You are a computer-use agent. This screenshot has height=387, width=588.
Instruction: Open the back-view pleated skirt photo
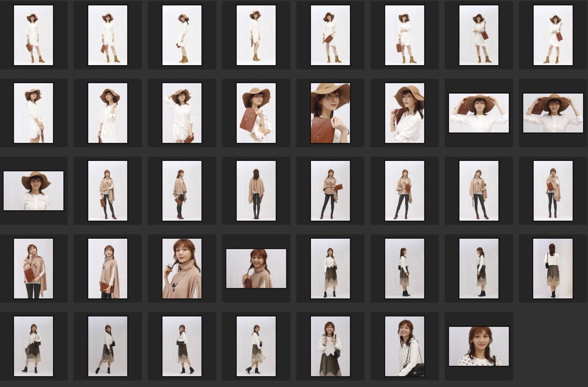click(553, 268)
